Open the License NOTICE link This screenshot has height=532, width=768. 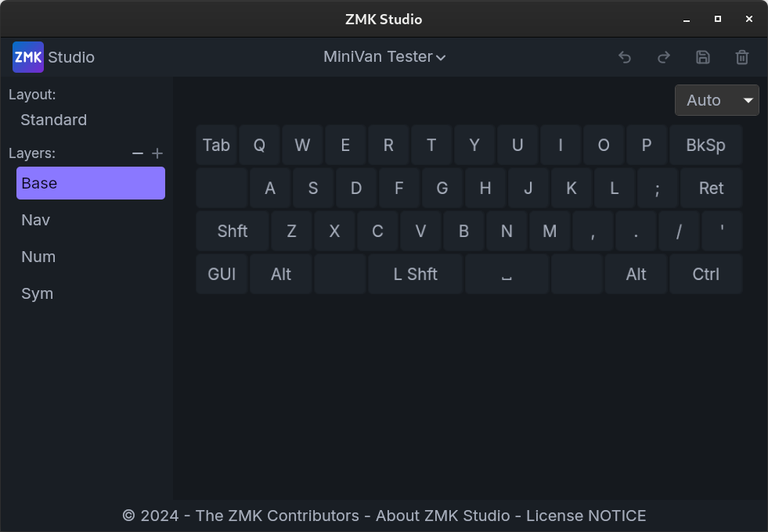point(586,516)
